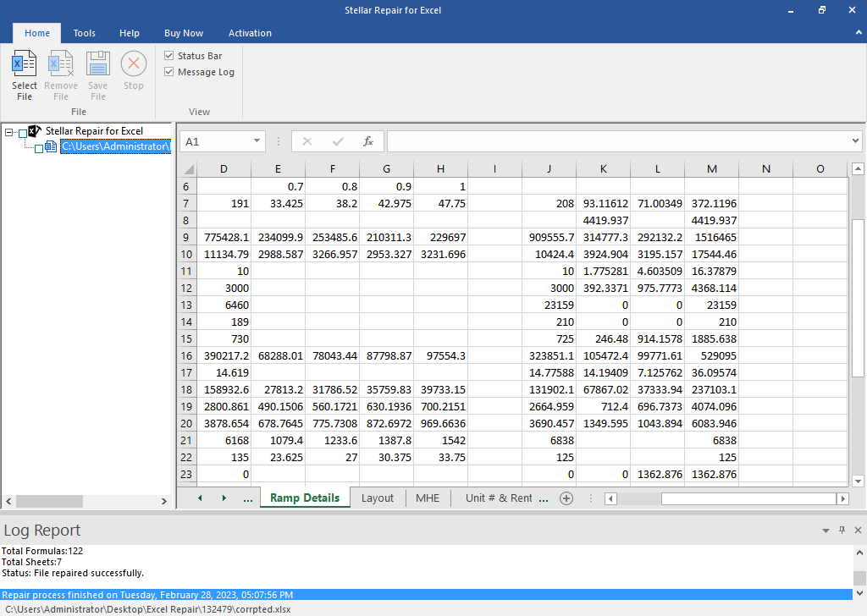The image size is (867, 616).
Task: Show hidden sheet tabs via left ellipsis
Action: pos(248,498)
